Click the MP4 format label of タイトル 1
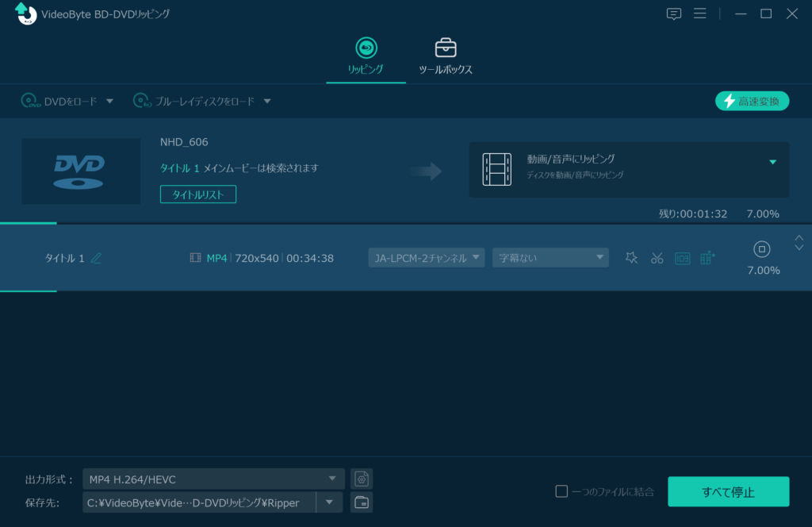Screen dimensions: 812x527 pyautogui.click(x=217, y=258)
